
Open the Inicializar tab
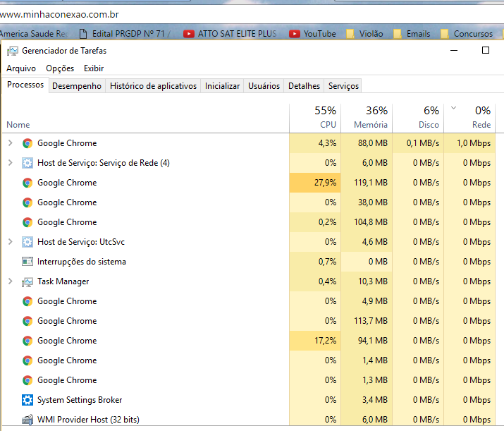(x=223, y=86)
